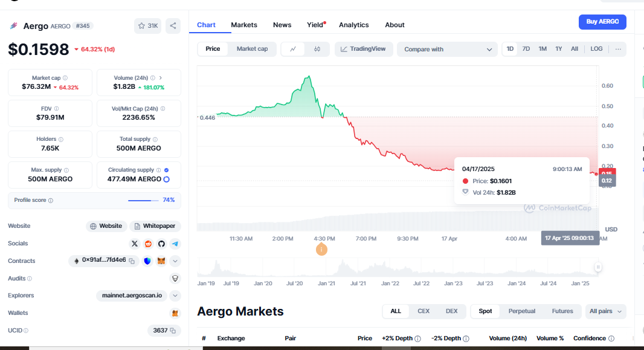644x350 pixels.
Task: Set chart range to 7D
Action: click(526, 49)
